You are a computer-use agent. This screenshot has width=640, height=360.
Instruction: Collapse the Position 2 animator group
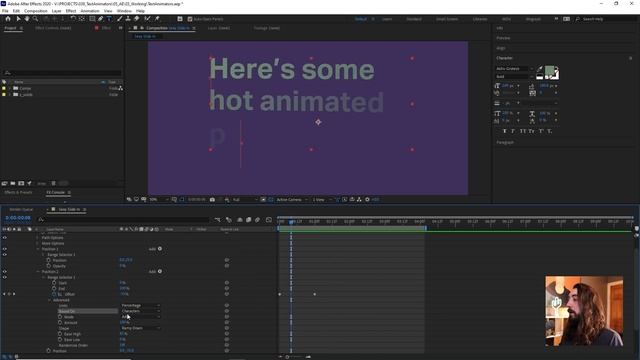tap(38, 271)
